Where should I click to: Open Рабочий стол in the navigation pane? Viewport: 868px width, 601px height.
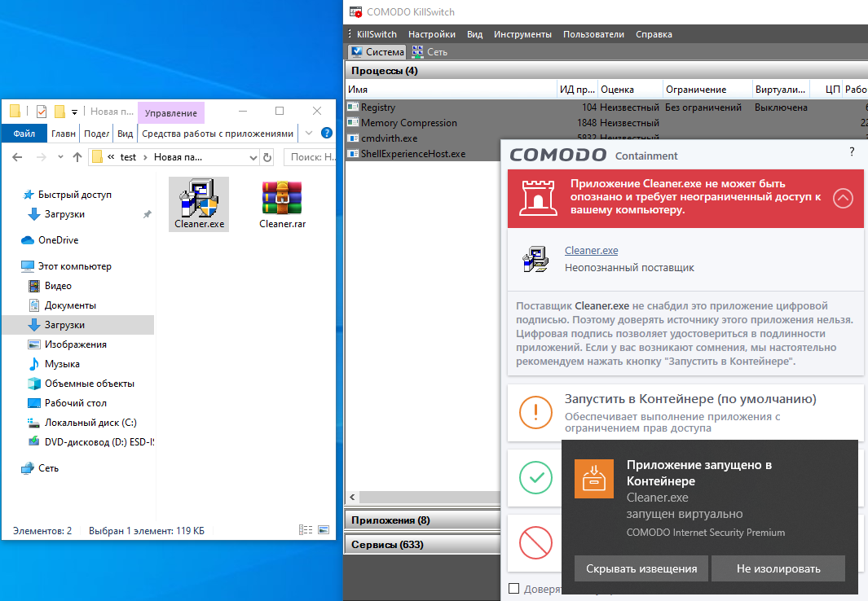tap(75, 403)
